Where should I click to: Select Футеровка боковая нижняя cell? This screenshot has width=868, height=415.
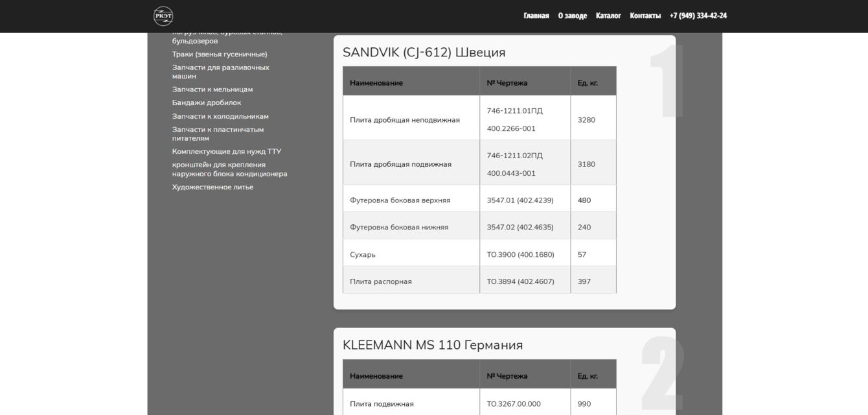(x=411, y=226)
